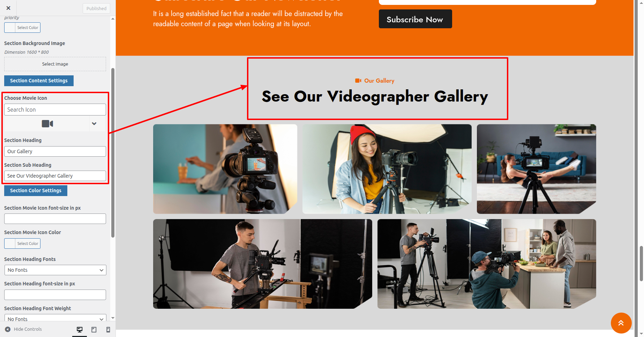Click the Search Icon input field
644x337 pixels.
(x=55, y=110)
